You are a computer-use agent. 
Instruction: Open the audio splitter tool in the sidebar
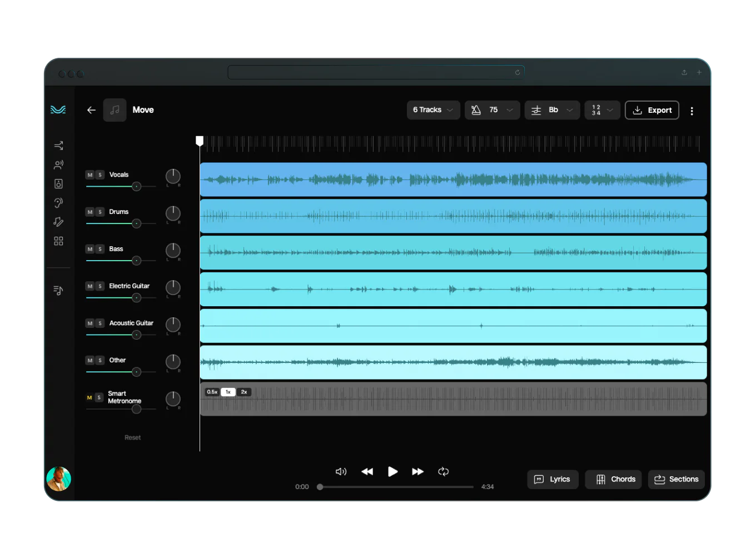point(58,146)
